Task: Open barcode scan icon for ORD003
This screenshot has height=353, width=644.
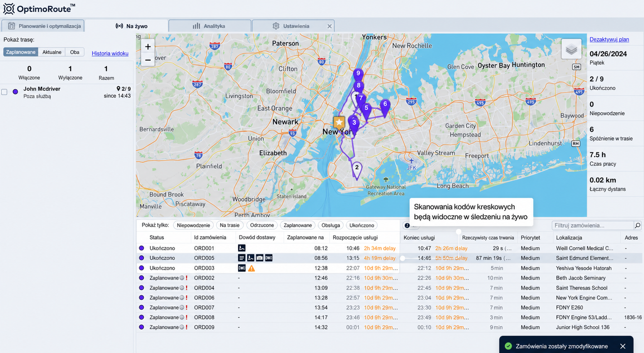Action: click(x=242, y=268)
